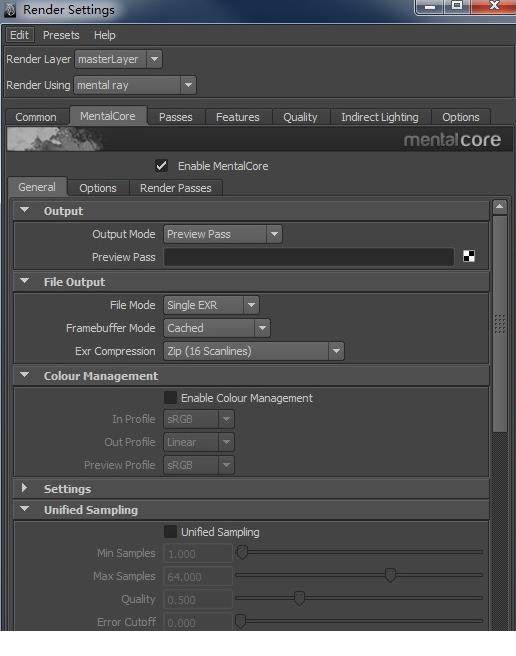
Task: Open the Render Using mental ray dropdown
Action: pyautogui.click(x=135, y=85)
